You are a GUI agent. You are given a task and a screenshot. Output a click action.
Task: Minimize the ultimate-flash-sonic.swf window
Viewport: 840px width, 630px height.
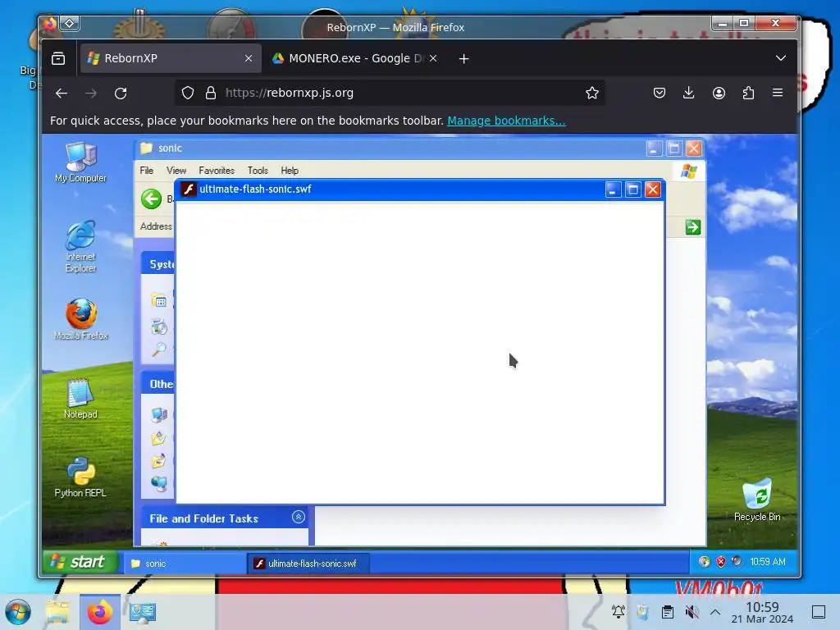coord(613,189)
